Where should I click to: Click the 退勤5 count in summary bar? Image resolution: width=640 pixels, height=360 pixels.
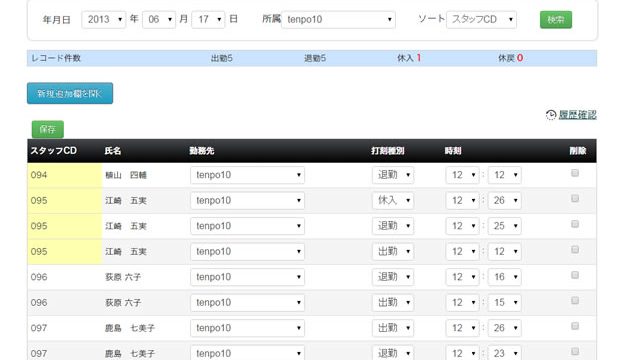click(315, 58)
